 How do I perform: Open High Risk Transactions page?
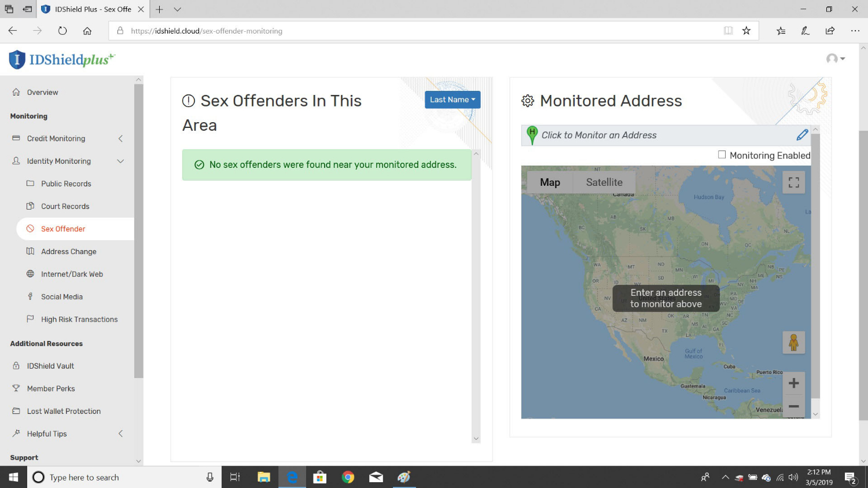(79, 319)
